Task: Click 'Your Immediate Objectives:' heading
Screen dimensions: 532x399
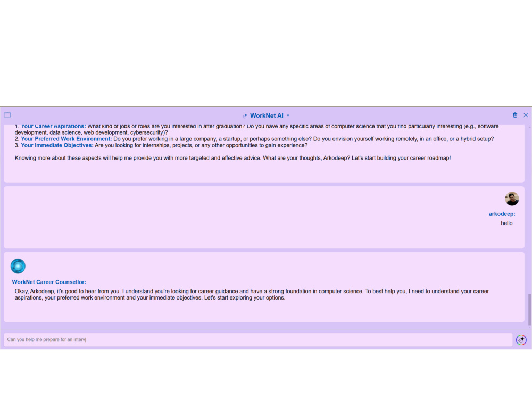Action: coord(57,146)
